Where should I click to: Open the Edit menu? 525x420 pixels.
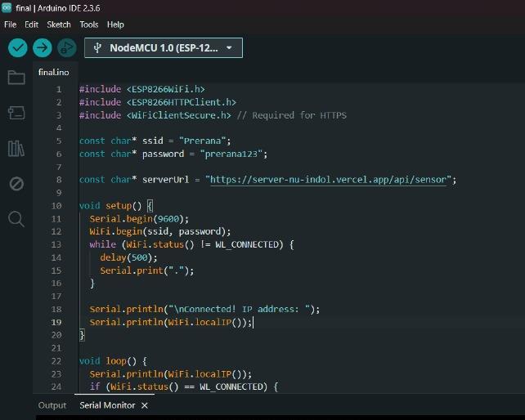(x=31, y=25)
